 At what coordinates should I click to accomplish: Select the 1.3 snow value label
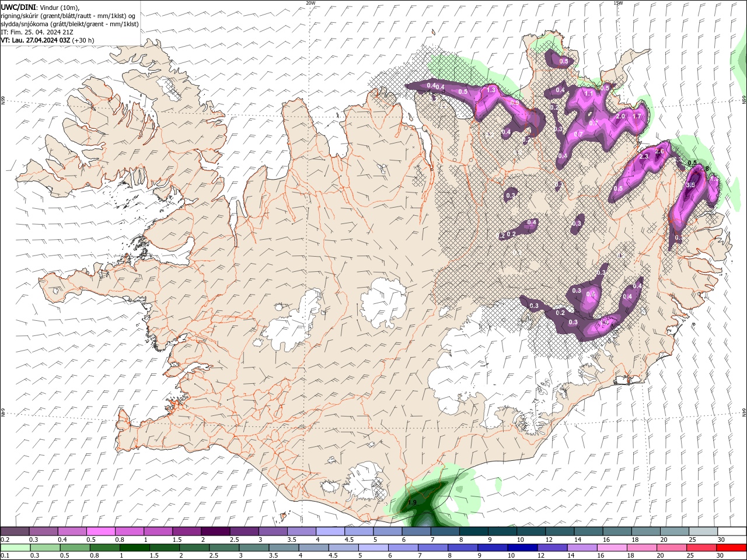(491, 90)
